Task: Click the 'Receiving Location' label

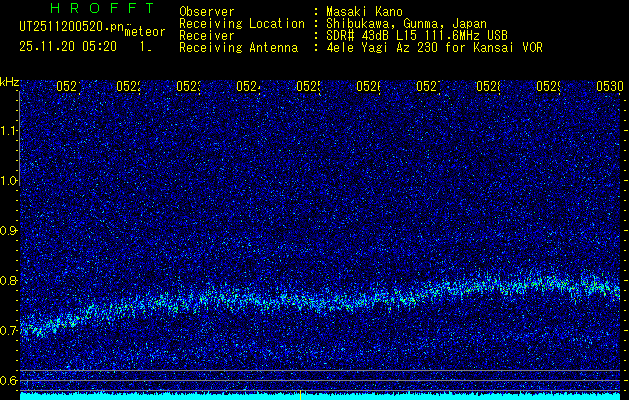Action: pyautogui.click(x=242, y=24)
